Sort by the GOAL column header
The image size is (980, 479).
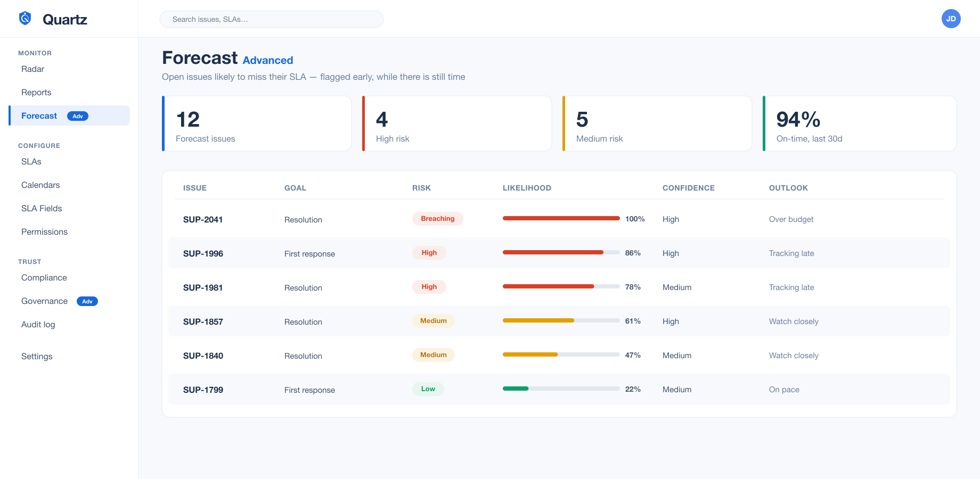[295, 188]
